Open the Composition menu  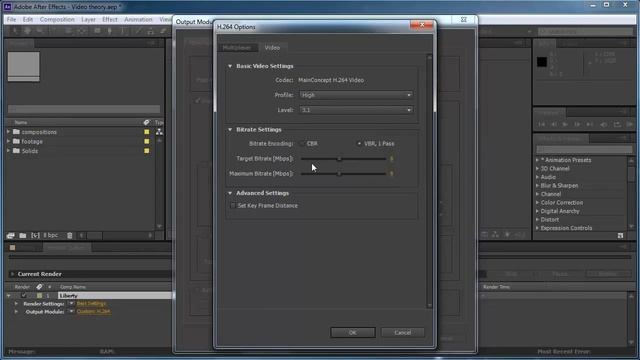point(57,19)
